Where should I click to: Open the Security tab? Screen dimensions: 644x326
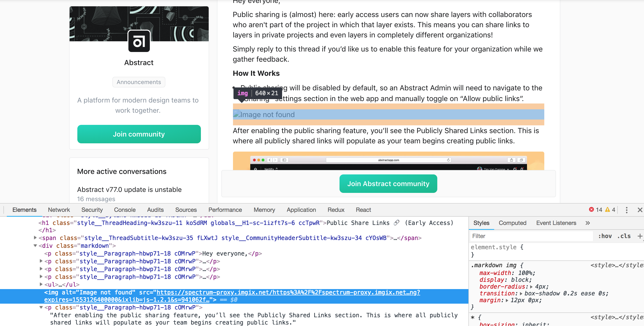pos(92,210)
